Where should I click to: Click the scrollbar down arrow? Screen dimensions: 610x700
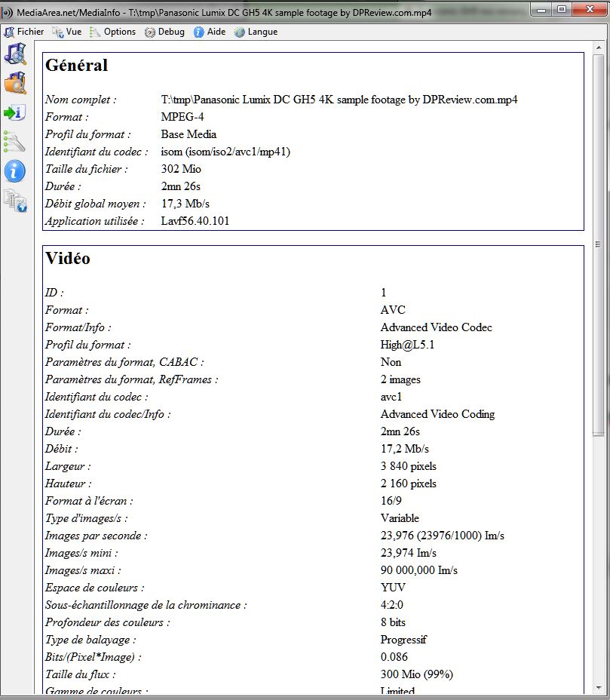pos(599,689)
